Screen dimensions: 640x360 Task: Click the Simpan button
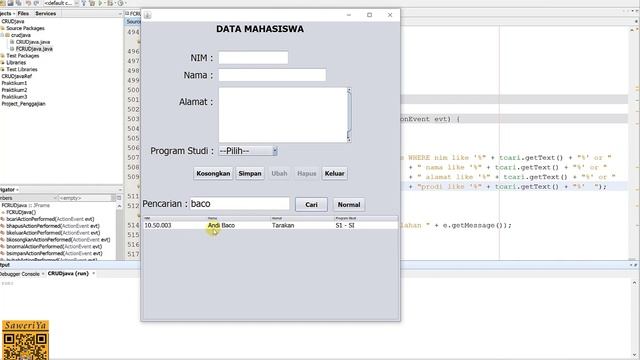[250, 173]
